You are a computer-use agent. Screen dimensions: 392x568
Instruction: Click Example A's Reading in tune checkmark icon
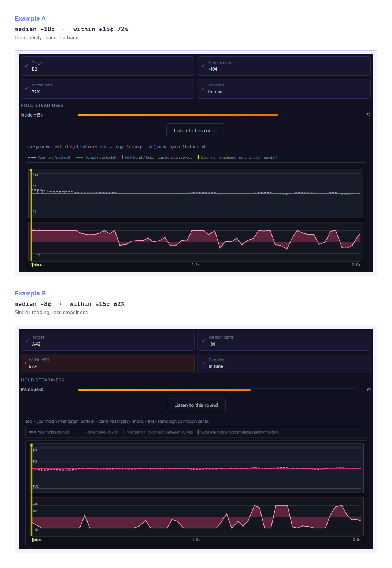[x=203, y=88]
